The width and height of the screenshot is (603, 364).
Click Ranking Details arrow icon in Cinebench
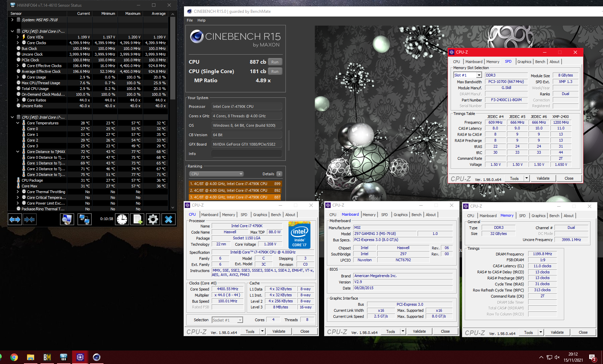tap(279, 174)
